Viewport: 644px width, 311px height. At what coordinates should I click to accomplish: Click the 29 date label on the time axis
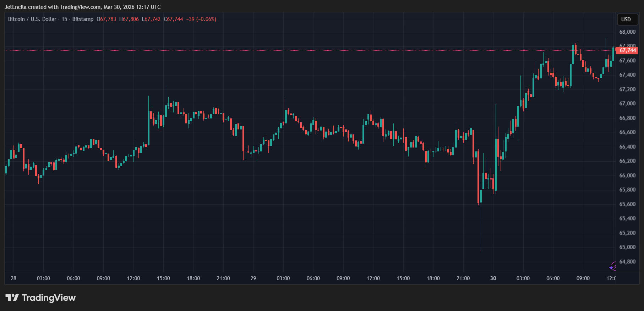pyautogui.click(x=253, y=278)
